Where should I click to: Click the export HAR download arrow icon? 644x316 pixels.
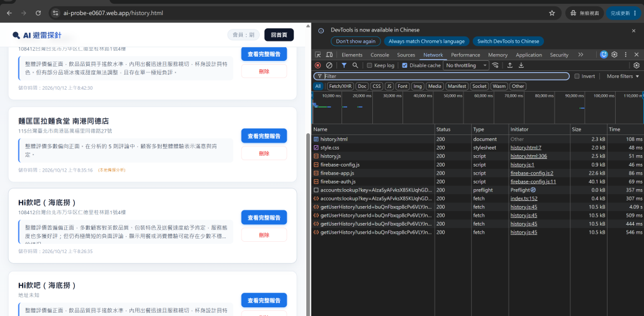click(x=521, y=65)
